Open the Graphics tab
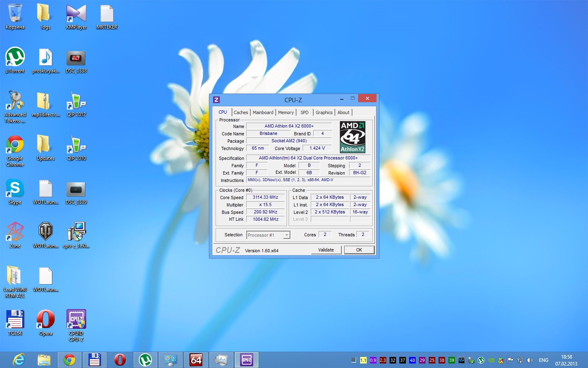Image resolution: width=588 pixels, height=368 pixels. point(324,112)
